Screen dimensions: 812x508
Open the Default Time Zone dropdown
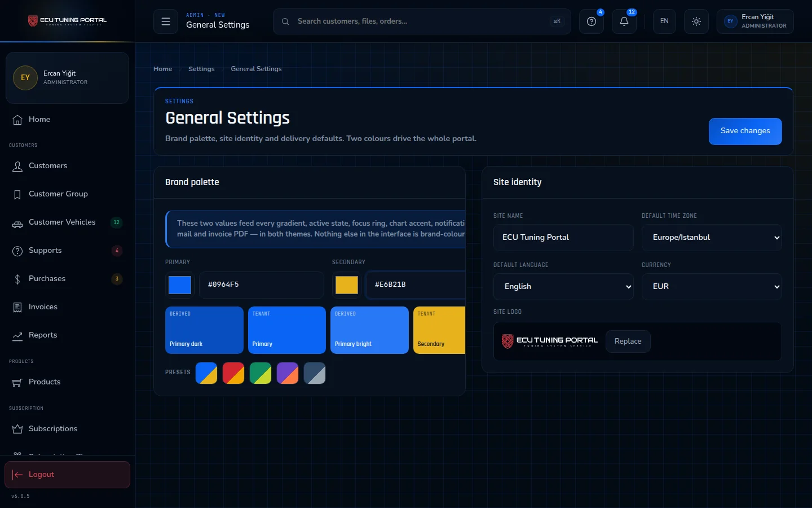click(x=712, y=238)
